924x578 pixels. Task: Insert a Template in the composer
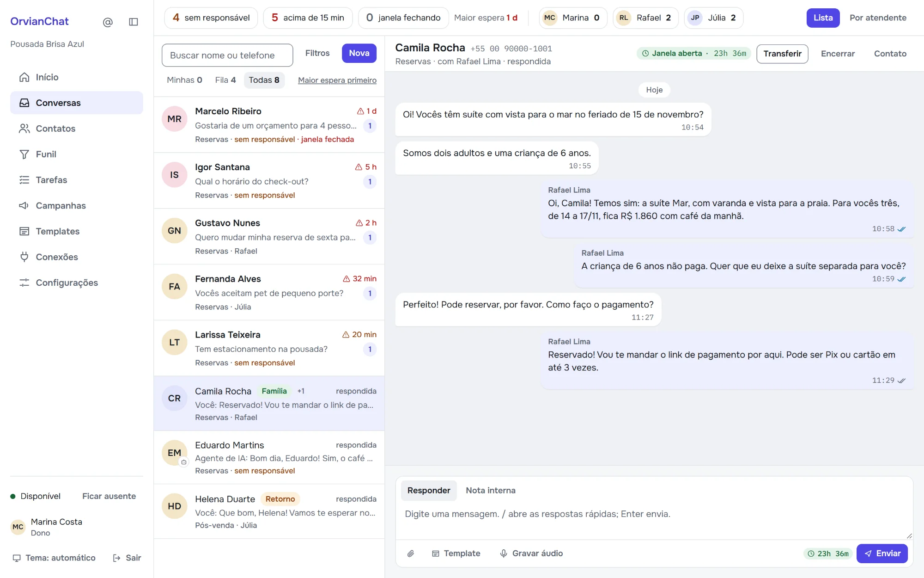456,553
